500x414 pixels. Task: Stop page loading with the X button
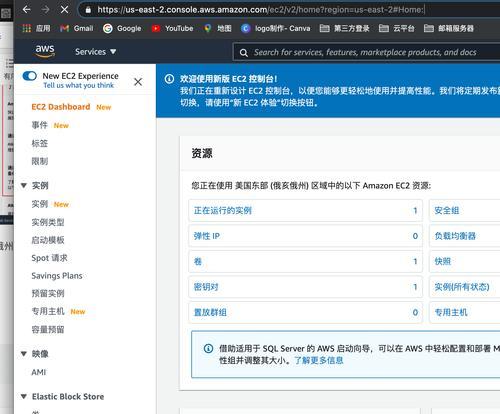(x=64, y=10)
